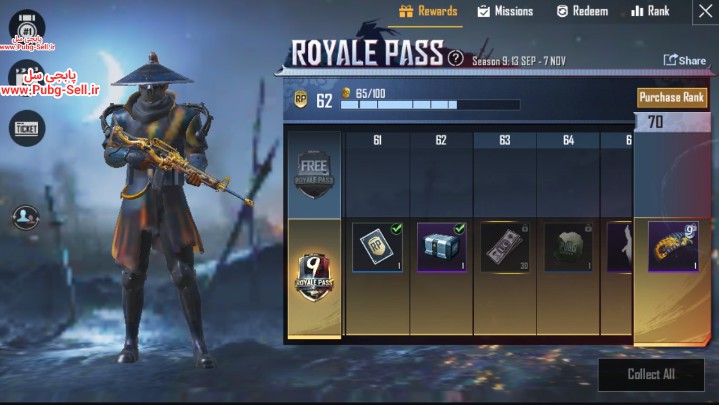Click the Share button
Screen dimensions: 719x405
point(685,60)
